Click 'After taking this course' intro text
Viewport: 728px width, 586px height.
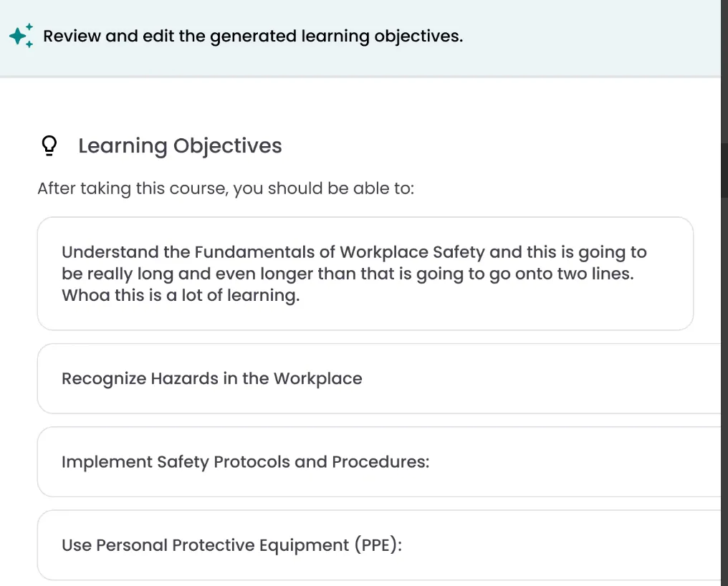click(226, 188)
